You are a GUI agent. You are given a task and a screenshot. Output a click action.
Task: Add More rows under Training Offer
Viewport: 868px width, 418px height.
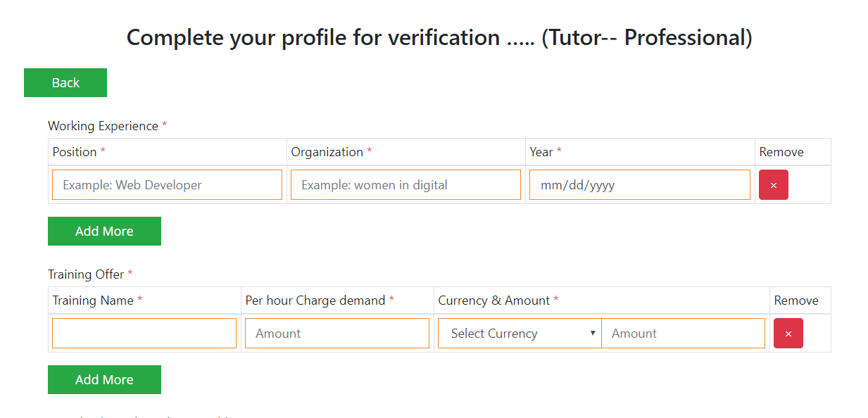(x=104, y=380)
